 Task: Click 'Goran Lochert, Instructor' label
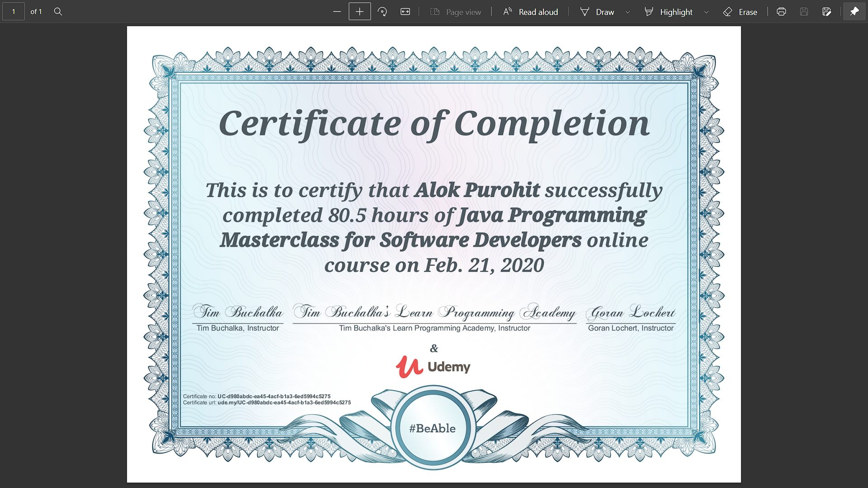coord(631,328)
